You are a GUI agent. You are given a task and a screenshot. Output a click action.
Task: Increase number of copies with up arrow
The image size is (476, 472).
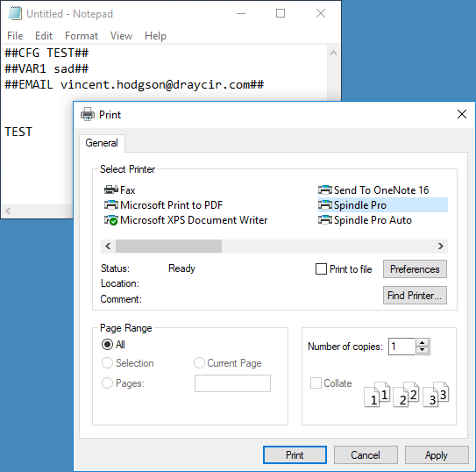pyautogui.click(x=422, y=343)
